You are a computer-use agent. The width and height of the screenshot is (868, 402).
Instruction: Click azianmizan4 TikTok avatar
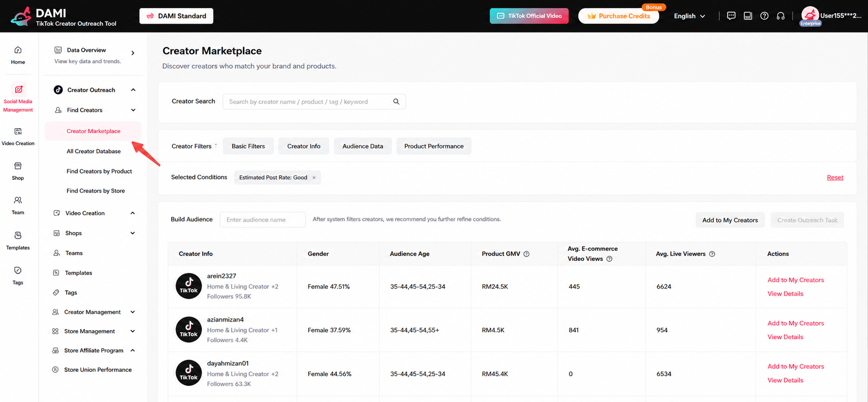coord(188,330)
